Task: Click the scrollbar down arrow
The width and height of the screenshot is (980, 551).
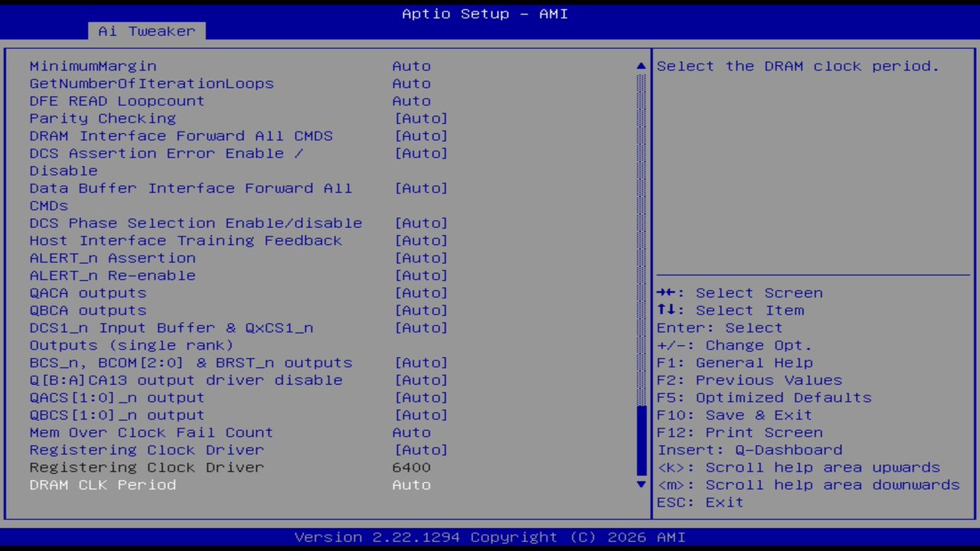Action: pyautogui.click(x=640, y=484)
